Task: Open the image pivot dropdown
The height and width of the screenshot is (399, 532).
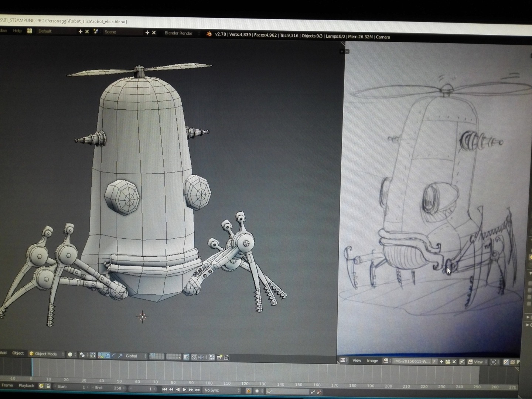Action: (x=495, y=362)
